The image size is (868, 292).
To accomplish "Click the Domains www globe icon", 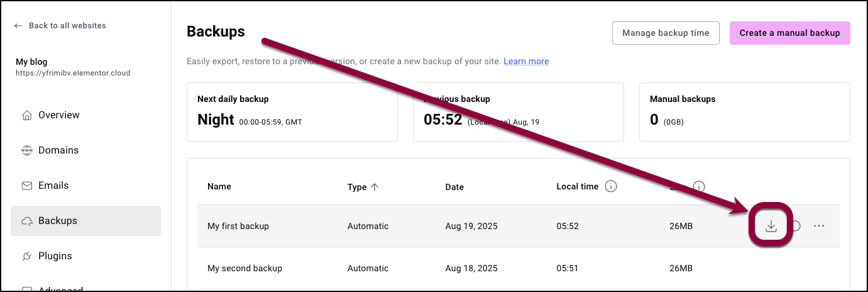I will [x=27, y=150].
